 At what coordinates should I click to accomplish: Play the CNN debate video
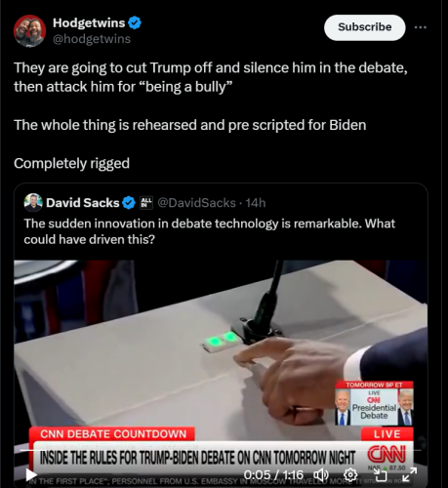coord(31,475)
